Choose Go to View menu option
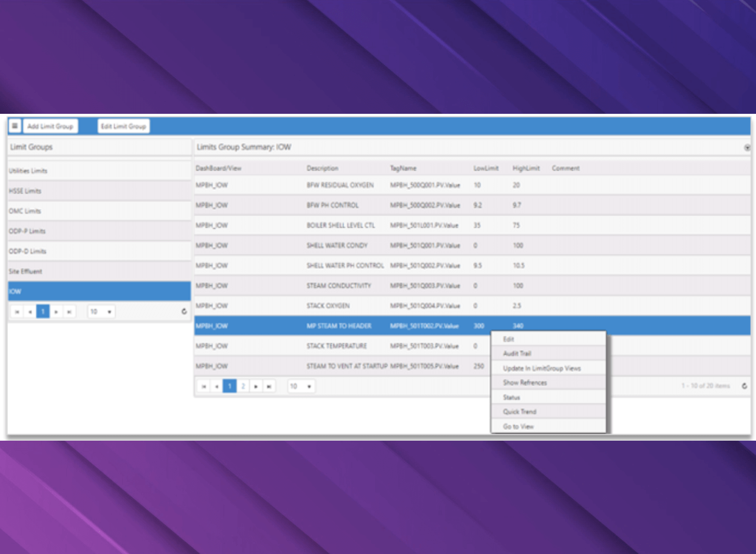 (518, 426)
